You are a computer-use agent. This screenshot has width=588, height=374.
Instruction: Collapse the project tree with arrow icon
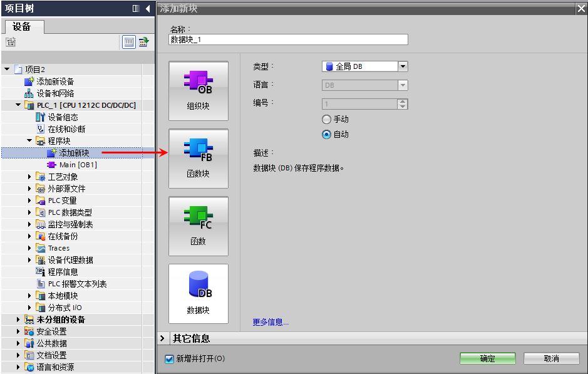(x=148, y=8)
